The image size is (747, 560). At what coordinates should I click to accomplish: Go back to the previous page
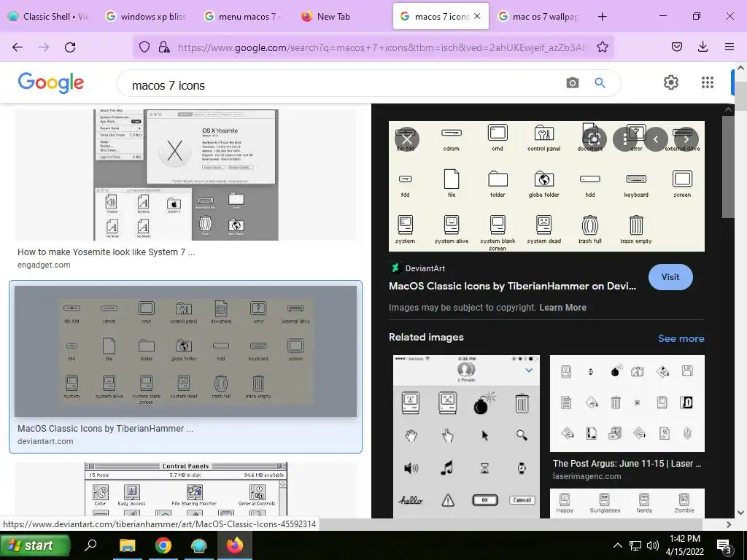pyautogui.click(x=18, y=47)
